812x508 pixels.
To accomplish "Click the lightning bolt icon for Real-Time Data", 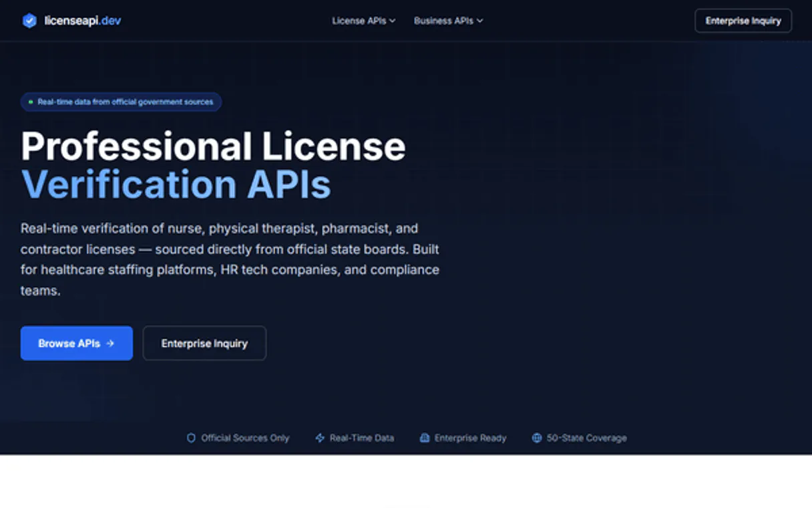I will coord(319,438).
